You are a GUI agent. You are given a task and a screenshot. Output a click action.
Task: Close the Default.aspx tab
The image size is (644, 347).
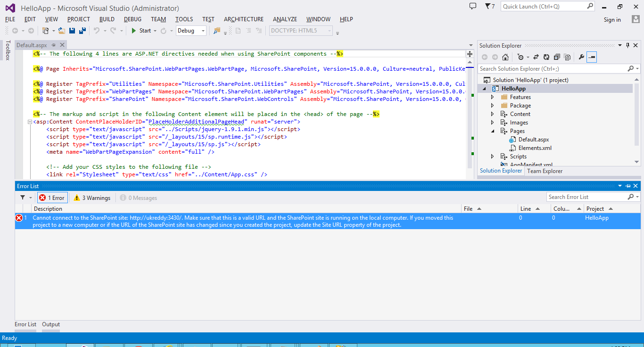[x=62, y=45]
